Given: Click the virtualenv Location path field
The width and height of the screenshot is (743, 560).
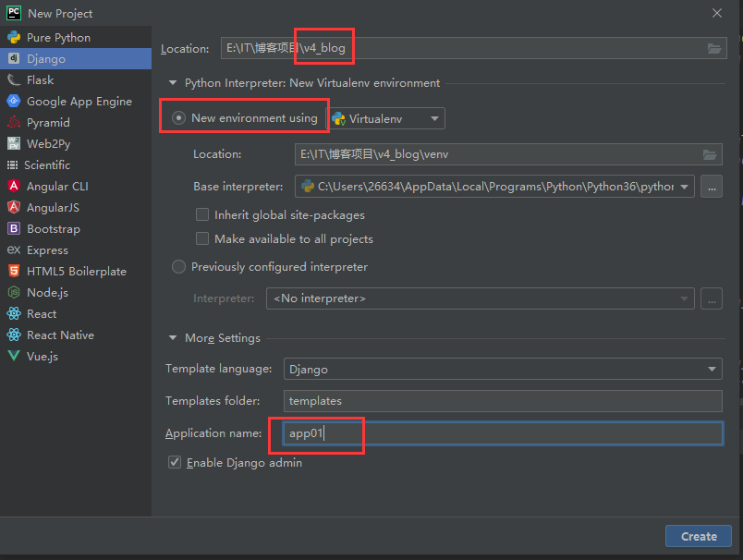Looking at the screenshot, I should (x=508, y=154).
